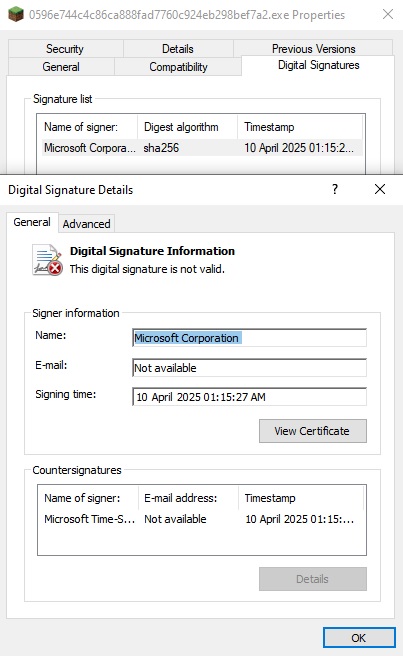Image resolution: width=403 pixels, height=656 pixels.
Task: Click the Signing time field
Action: pos(249,397)
